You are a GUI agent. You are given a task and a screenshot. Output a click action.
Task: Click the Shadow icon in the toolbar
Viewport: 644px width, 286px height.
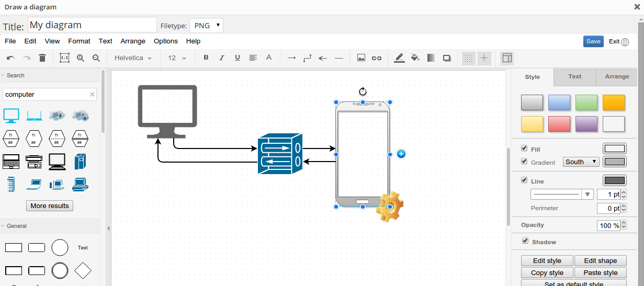click(x=447, y=58)
